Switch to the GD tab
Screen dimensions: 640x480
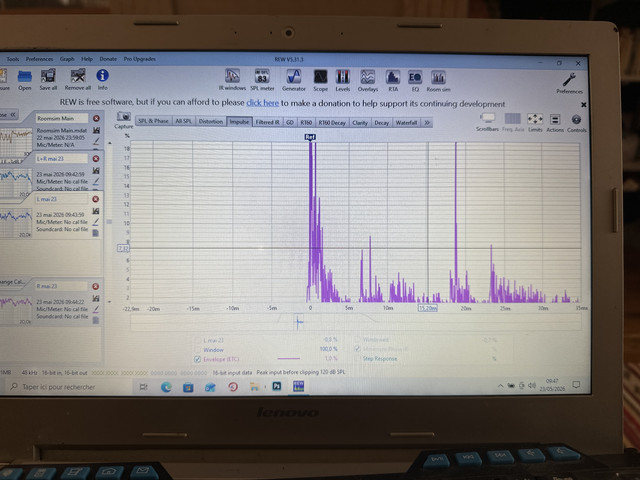[x=290, y=122]
